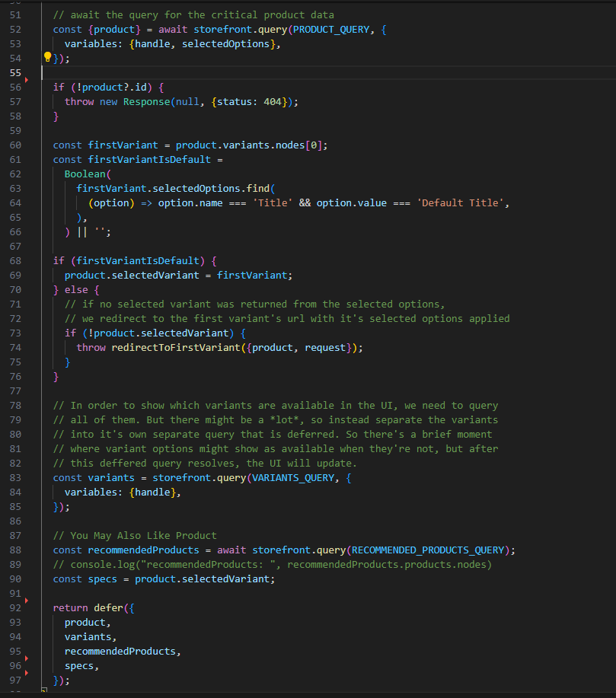Click 'specs' declaration on line 90
This screenshot has width=616, height=698.
(103, 579)
